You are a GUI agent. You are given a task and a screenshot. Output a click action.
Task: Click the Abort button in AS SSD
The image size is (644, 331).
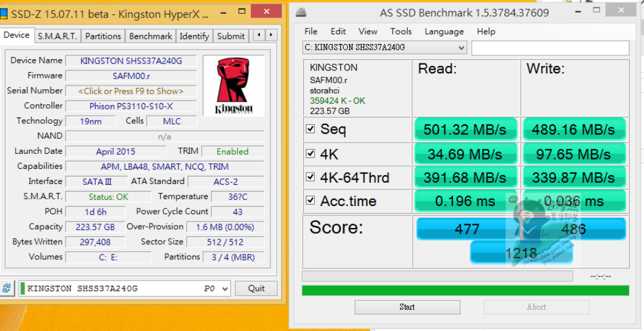point(536,307)
